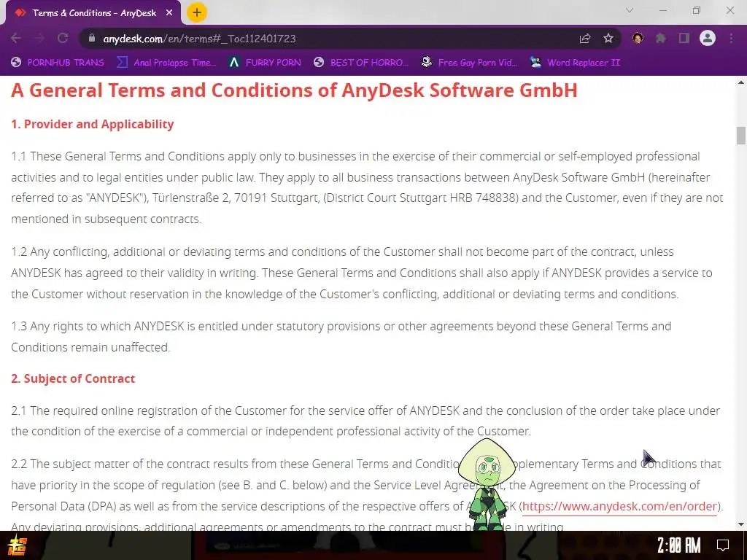
Task: Click the page scrollbar thumb
Action: click(741, 135)
